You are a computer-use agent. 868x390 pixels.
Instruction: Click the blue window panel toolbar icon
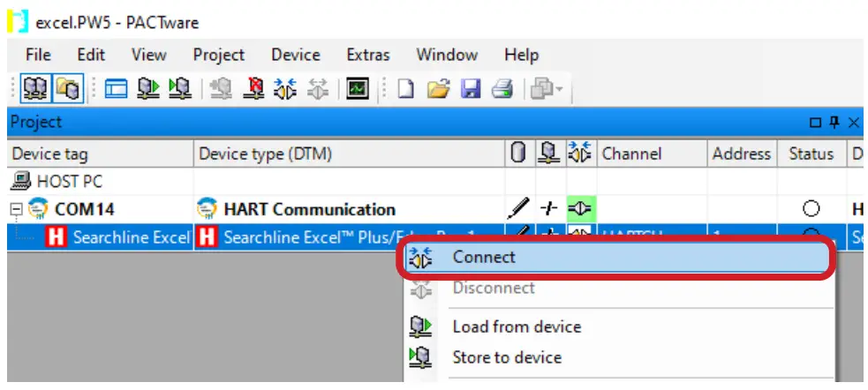pyautogui.click(x=117, y=88)
